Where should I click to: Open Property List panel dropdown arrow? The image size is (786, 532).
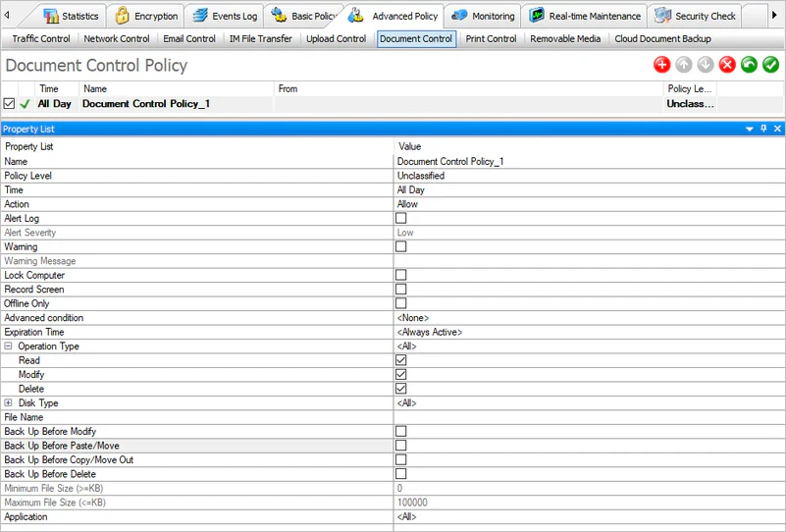point(750,129)
